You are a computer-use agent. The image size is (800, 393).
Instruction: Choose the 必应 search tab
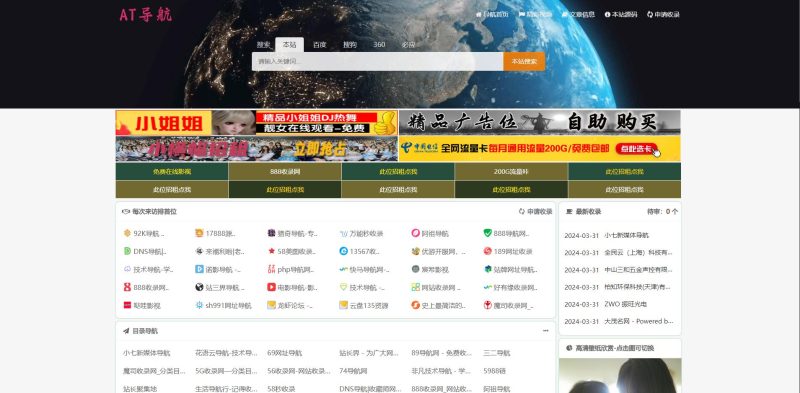(408, 45)
